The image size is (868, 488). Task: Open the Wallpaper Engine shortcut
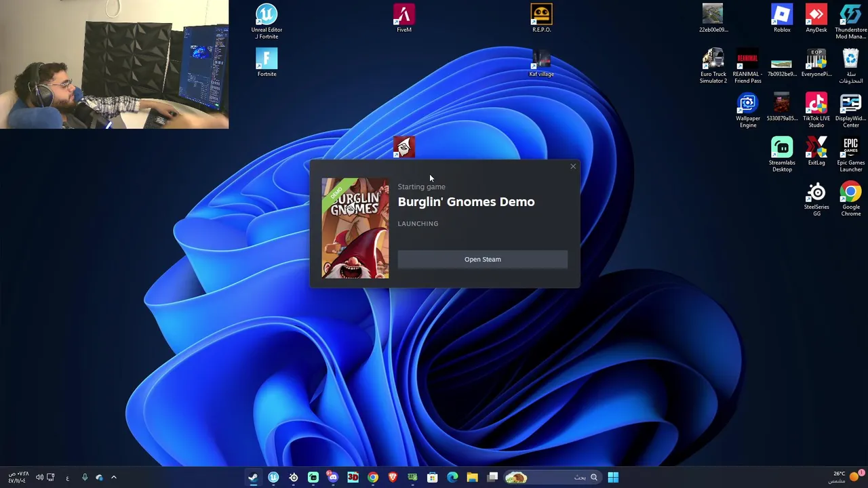[x=747, y=110]
